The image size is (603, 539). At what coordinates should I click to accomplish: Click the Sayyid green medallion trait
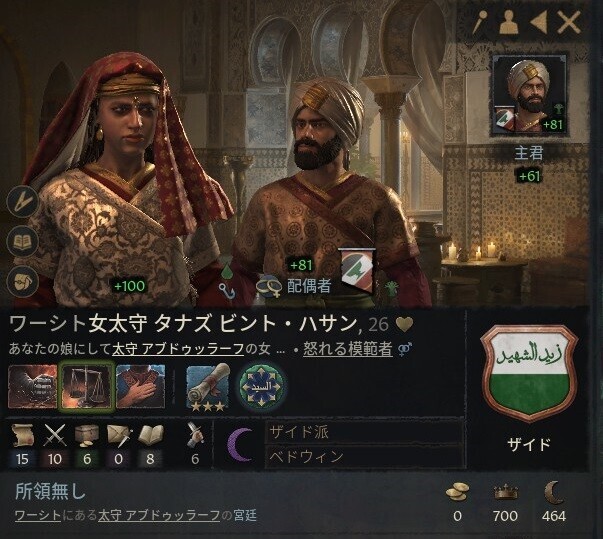click(x=262, y=386)
